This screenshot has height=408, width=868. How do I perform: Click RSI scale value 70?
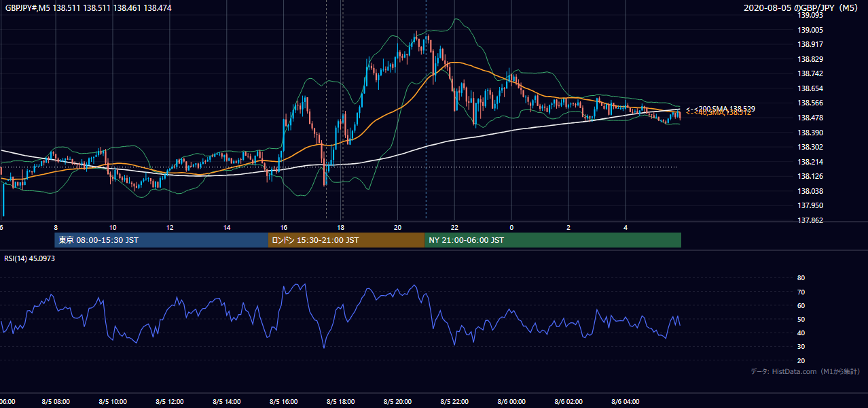coord(801,292)
